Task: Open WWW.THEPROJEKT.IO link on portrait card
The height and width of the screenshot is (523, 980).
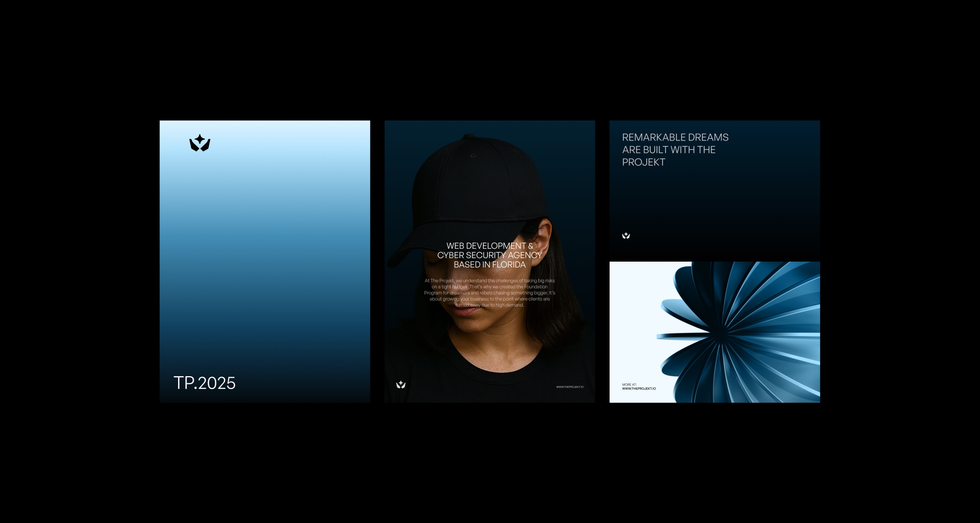Action: coord(569,387)
